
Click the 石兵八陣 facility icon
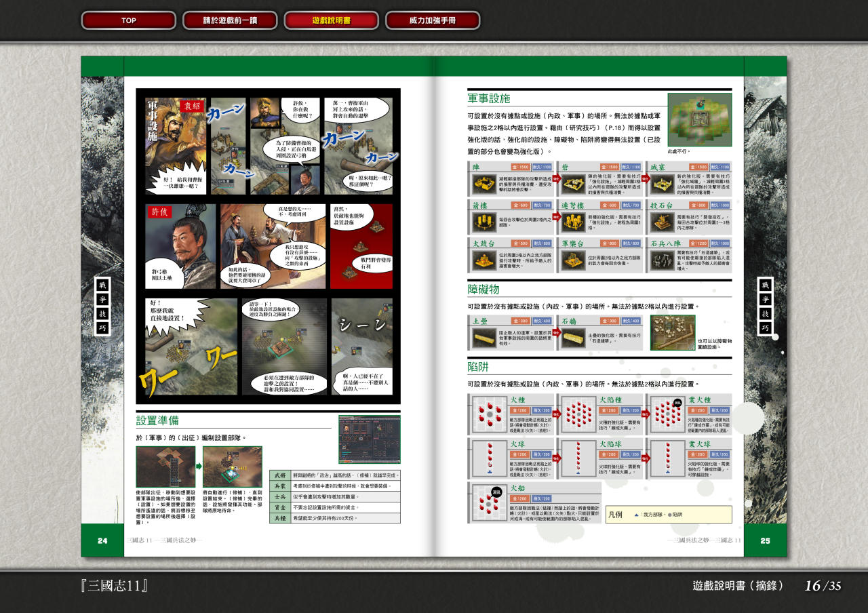pos(662,260)
